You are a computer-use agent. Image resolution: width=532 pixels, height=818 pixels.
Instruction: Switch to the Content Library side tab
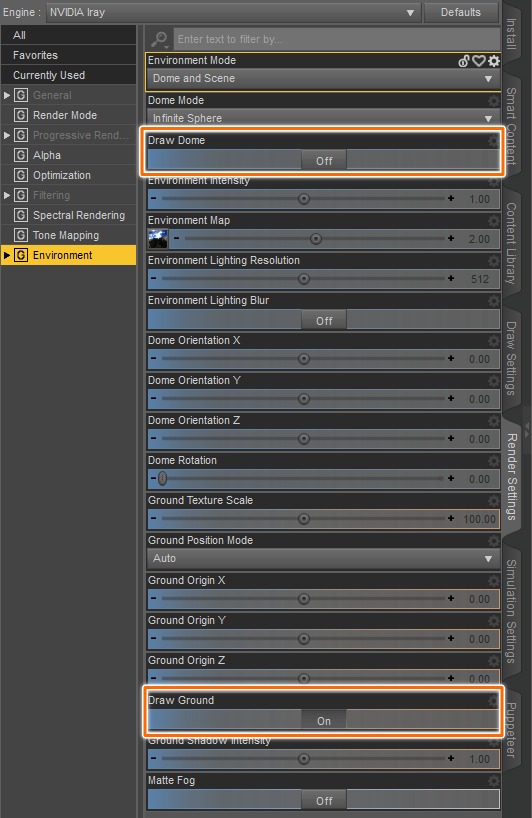point(511,243)
